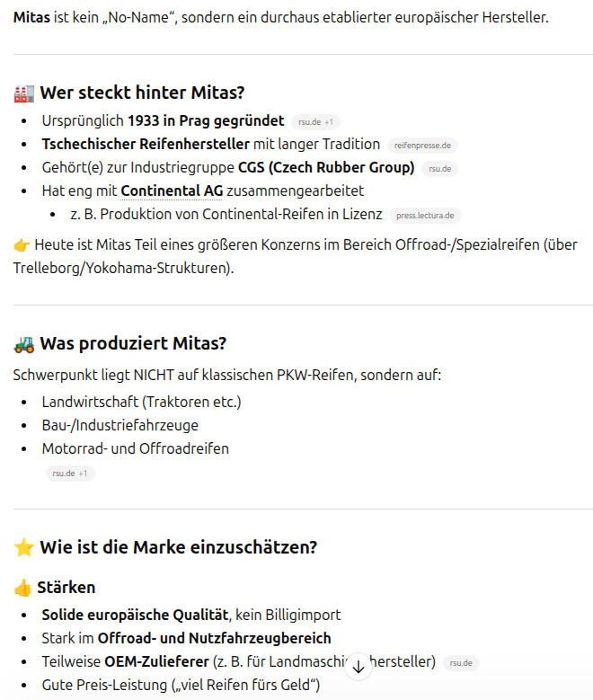The height and width of the screenshot is (700, 593).
Task: Click the pointing hand emoji before "Heute ist Mitas"
Action: coord(22,244)
